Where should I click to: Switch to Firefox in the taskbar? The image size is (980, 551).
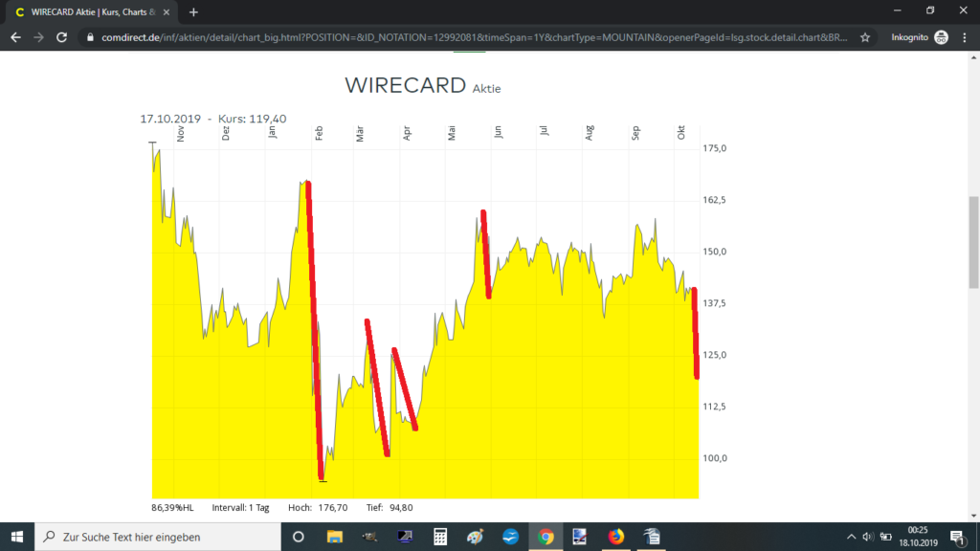click(x=615, y=536)
